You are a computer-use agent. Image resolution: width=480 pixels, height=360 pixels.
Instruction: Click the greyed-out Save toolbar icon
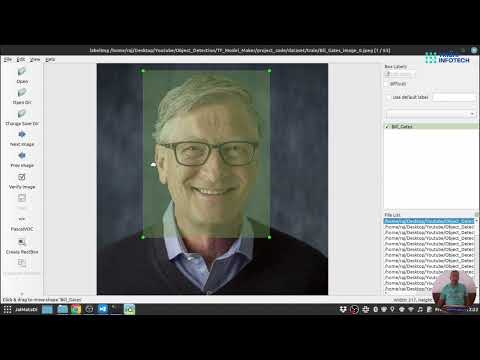[22, 198]
